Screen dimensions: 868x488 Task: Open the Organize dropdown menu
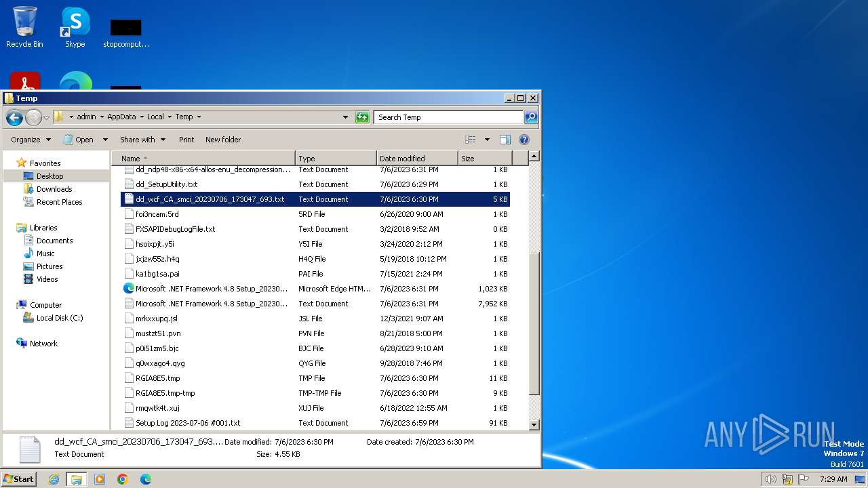point(31,140)
